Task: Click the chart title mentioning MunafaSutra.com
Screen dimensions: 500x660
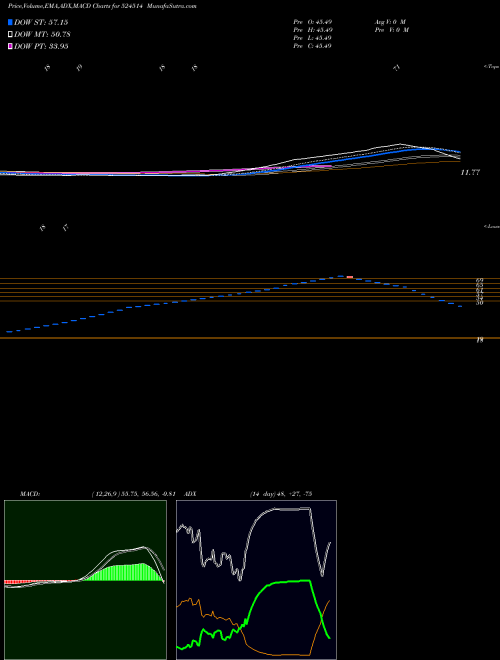Action: pyautogui.click(x=102, y=6)
